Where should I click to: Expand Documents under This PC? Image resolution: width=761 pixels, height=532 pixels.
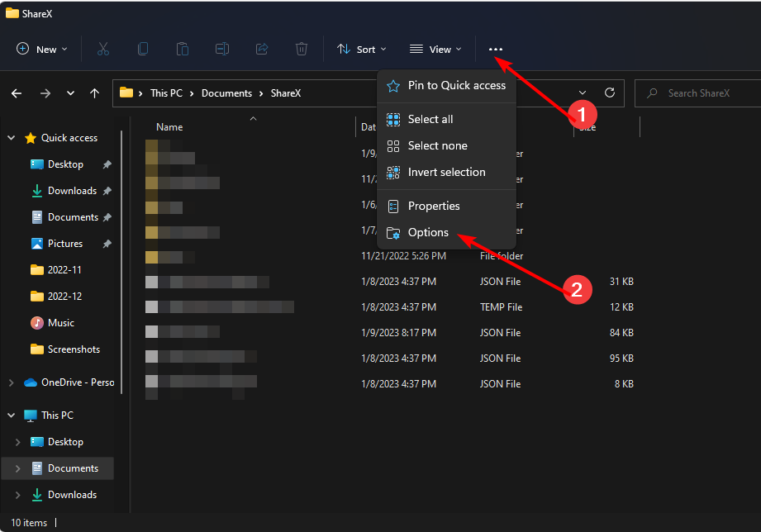(x=18, y=468)
